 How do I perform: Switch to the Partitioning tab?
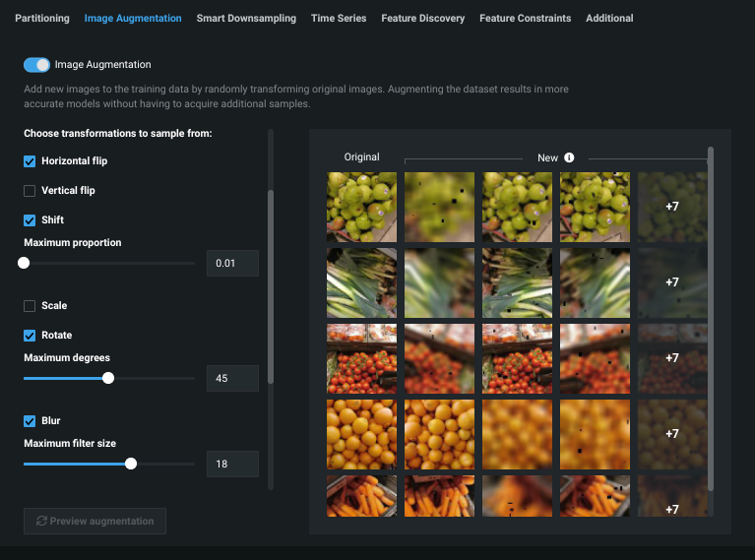(42, 18)
